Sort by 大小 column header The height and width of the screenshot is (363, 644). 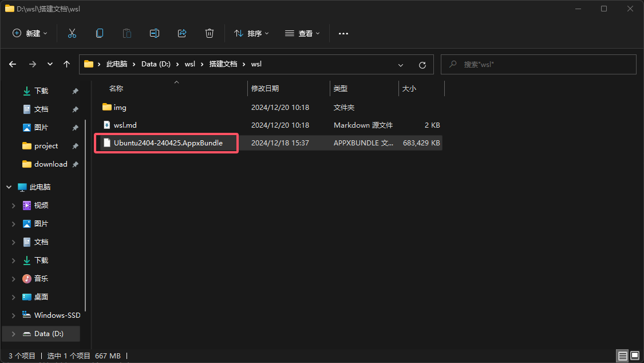[x=409, y=88]
